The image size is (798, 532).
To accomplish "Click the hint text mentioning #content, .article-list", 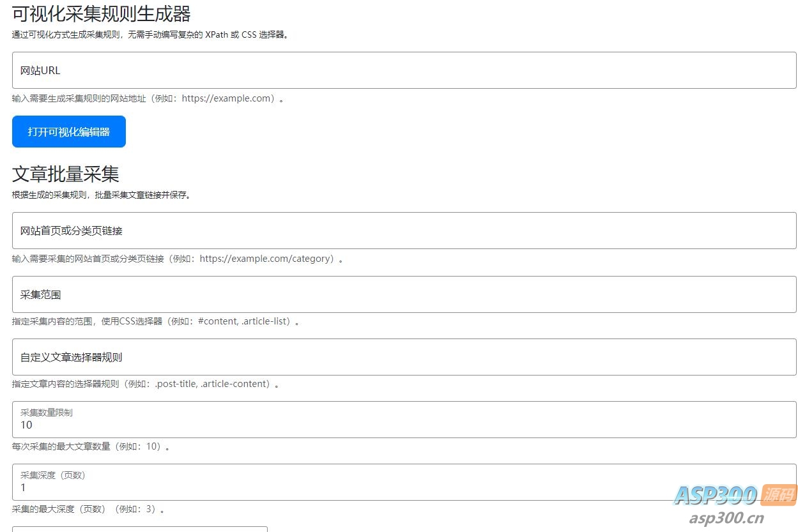I will 156,321.
